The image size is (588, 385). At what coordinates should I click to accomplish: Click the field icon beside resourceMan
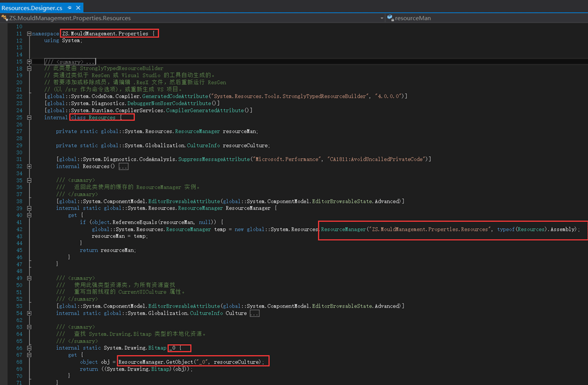click(390, 18)
